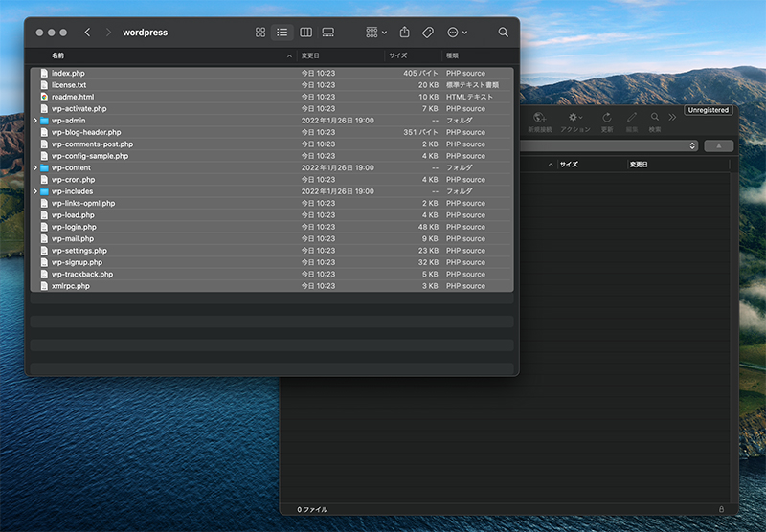766x532 pixels.
Task: Sort Finder list by 変更日 column header
Action: (x=310, y=56)
